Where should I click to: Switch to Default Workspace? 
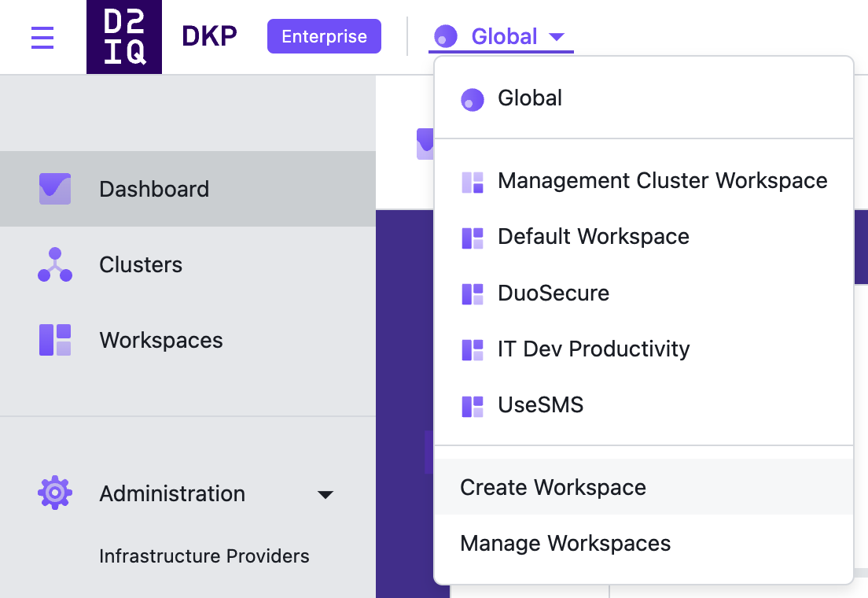[644, 237]
